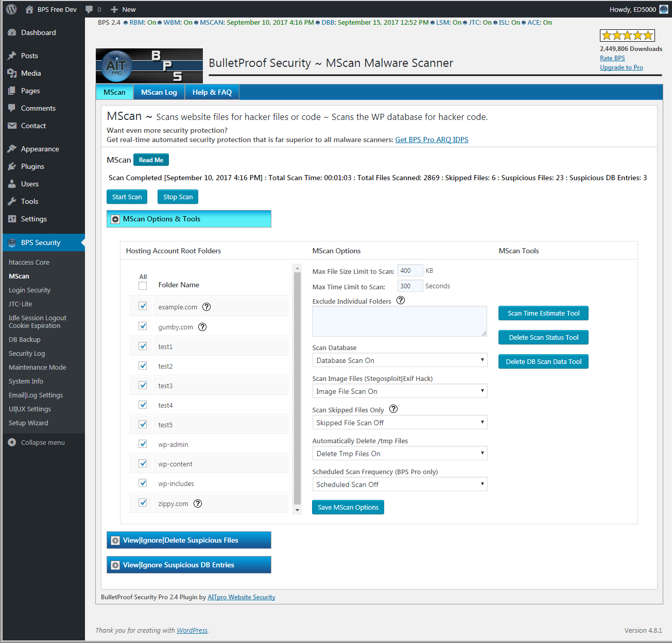This screenshot has width=672, height=643.
Task: Open help icon for Exclude Individual Folders
Action: click(x=401, y=300)
